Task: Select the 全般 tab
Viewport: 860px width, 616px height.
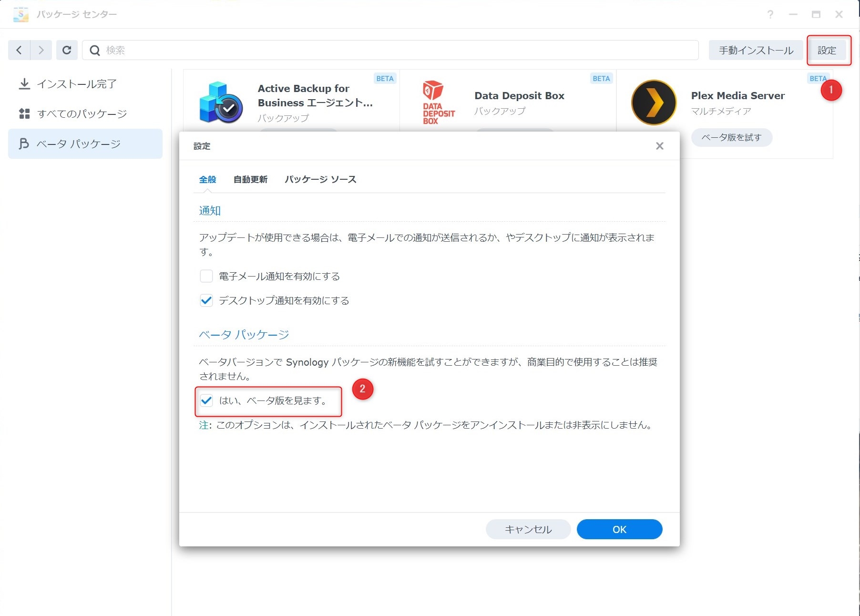Action: [x=207, y=179]
